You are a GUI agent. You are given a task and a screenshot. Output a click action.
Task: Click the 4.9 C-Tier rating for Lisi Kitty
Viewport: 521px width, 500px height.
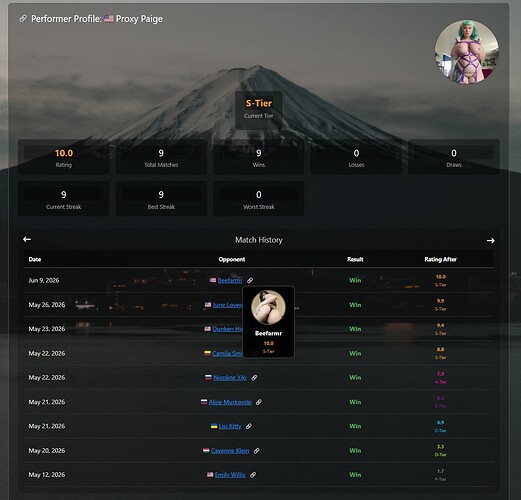tap(440, 426)
